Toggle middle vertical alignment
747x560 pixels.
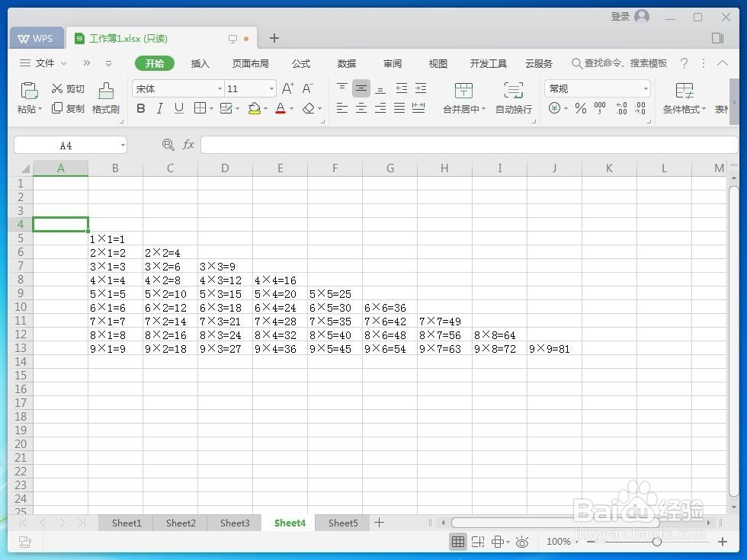[x=361, y=88]
